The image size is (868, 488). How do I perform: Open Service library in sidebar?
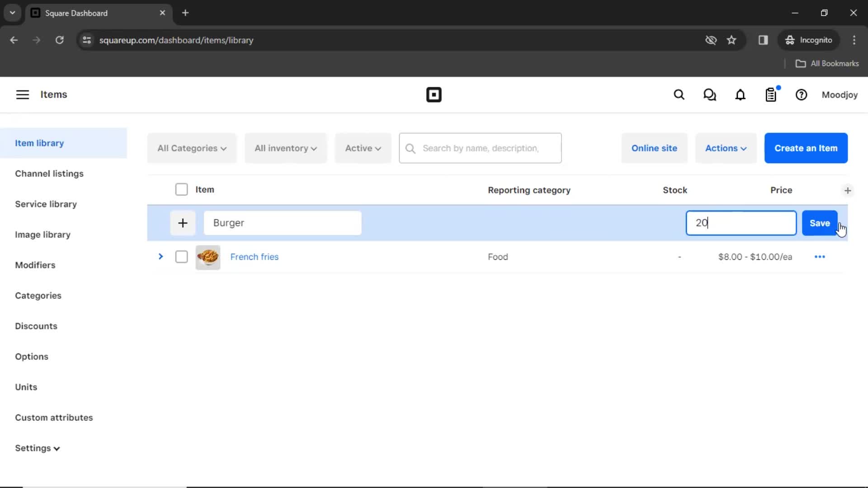point(46,204)
